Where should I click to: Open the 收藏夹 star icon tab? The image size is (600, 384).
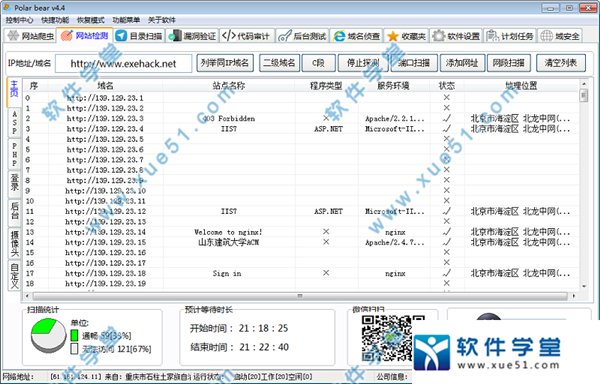coord(393,36)
